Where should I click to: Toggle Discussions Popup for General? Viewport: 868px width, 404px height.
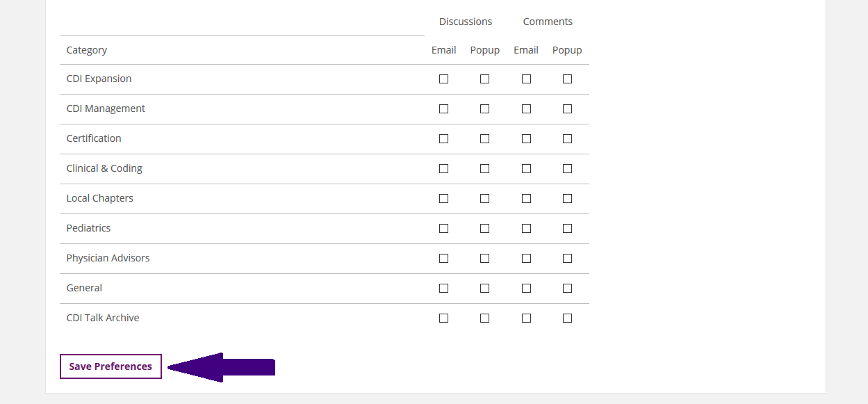click(x=484, y=289)
